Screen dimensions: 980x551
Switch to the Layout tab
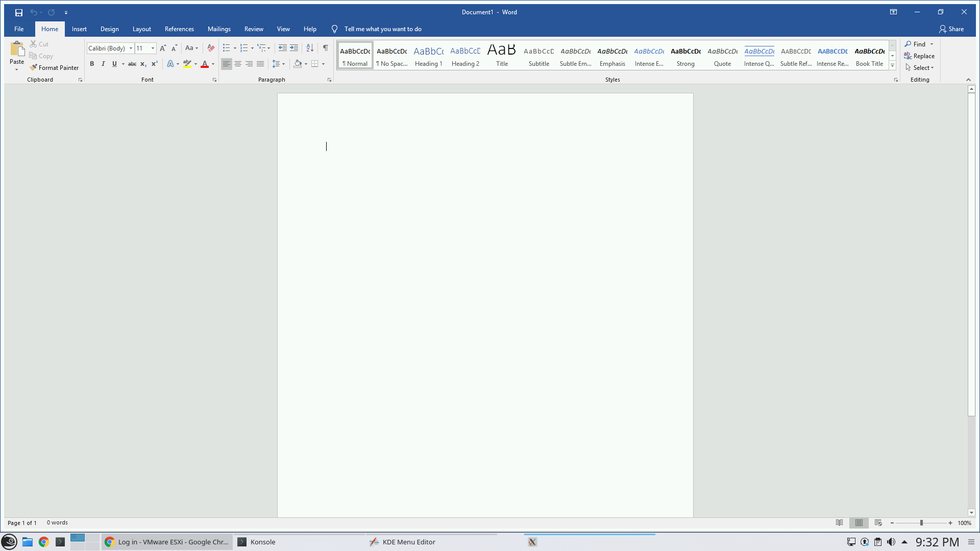click(141, 29)
